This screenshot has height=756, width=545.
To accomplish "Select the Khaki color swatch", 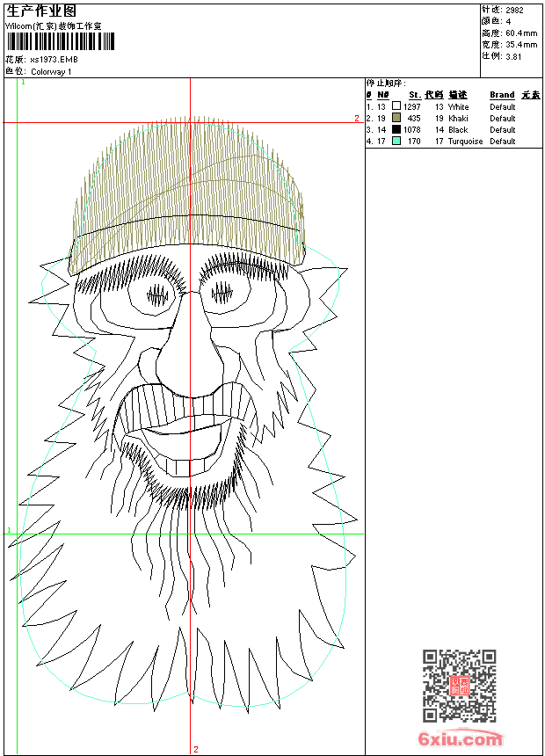I will (x=396, y=118).
